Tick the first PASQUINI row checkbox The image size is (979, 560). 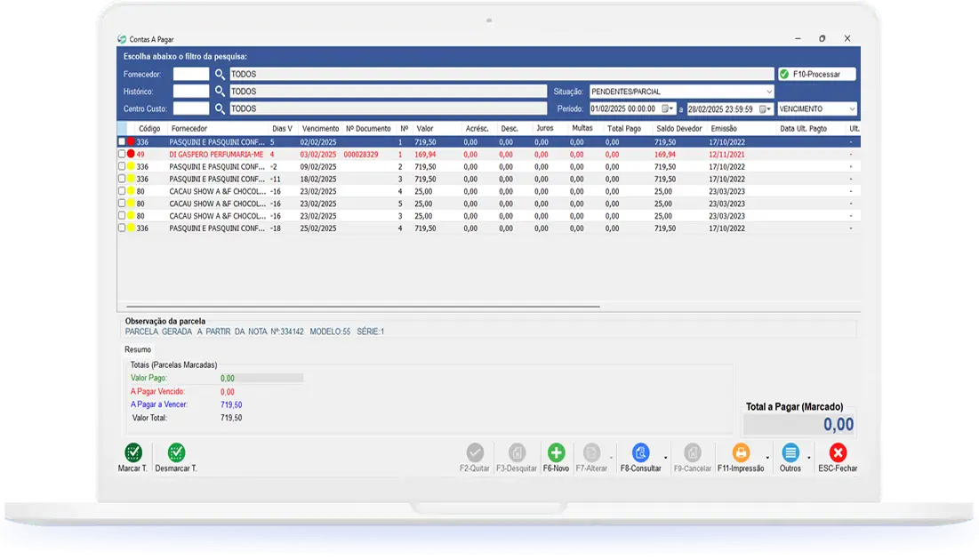coord(122,142)
